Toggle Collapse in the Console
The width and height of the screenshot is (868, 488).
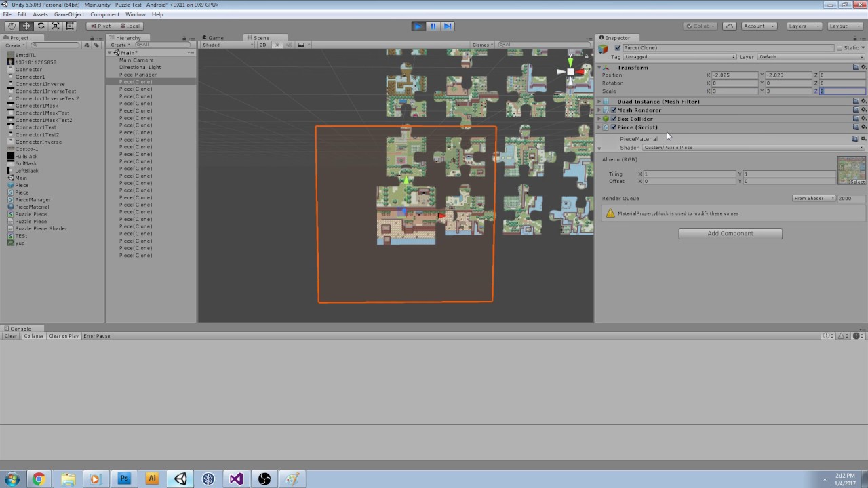click(x=33, y=336)
